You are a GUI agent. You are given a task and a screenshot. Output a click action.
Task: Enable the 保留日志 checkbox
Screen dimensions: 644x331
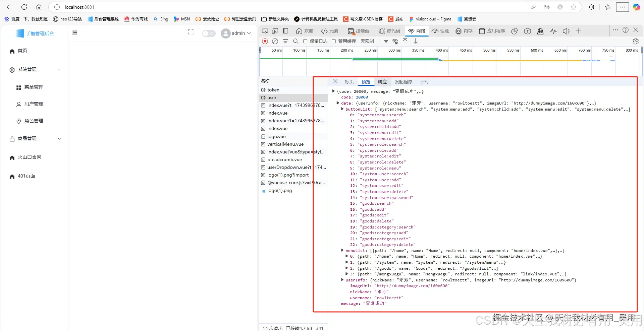[305, 41]
